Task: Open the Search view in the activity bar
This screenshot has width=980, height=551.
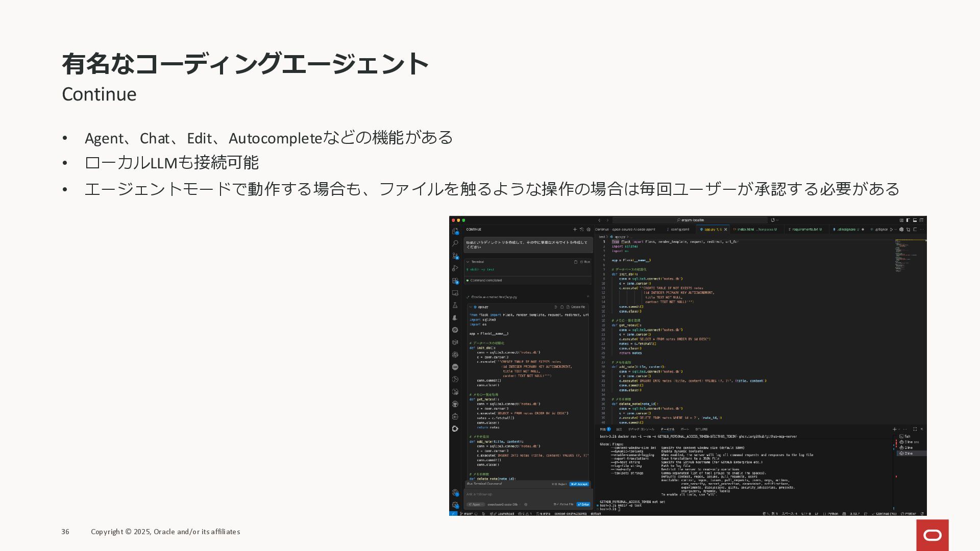Action: (455, 243)
